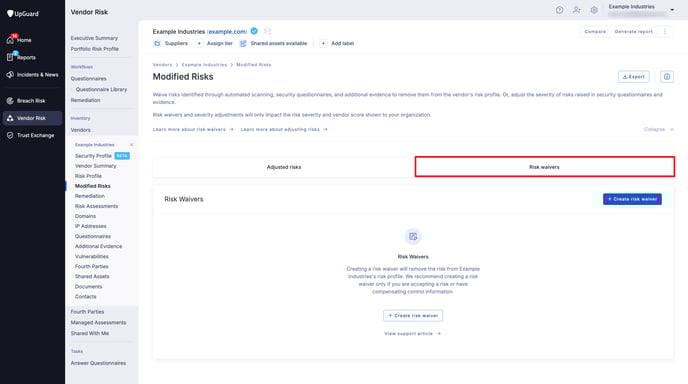Viewport: 688px width, 384px height.
Task: Click the info icon next to Export
Action: click(x=667, y=77)
